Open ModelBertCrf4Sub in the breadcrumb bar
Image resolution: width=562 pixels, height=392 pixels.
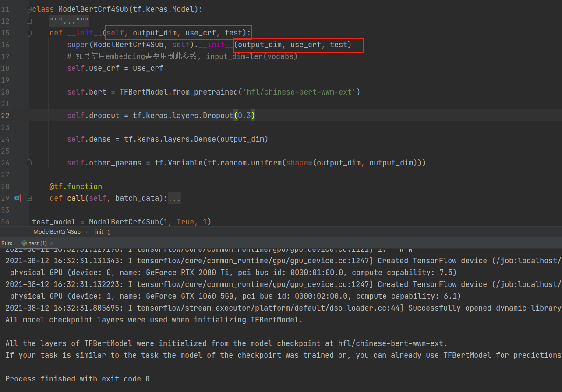click(x=57, y=231)
